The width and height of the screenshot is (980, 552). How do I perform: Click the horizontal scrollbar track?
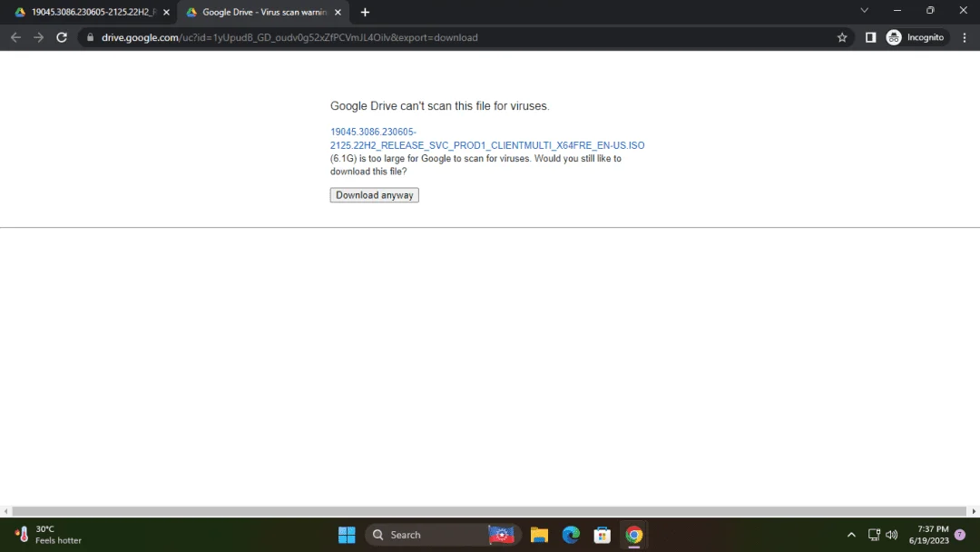pos(489,511)
